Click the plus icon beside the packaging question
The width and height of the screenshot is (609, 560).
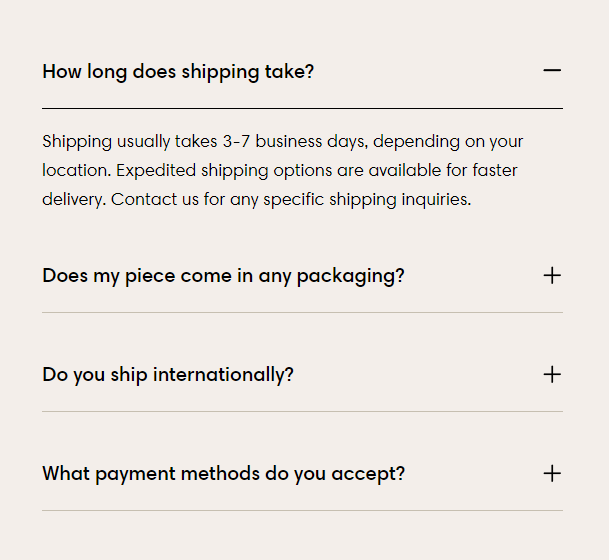(552, 275)
